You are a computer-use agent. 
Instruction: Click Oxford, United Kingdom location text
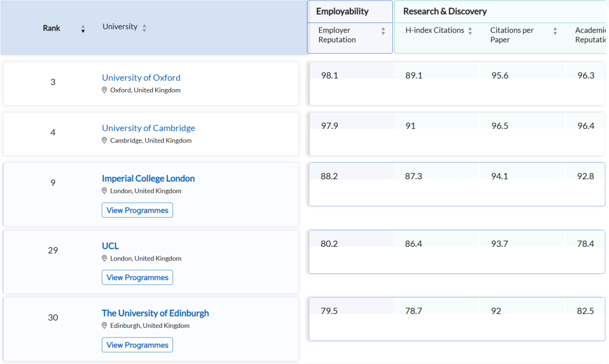tap(145, 90)
